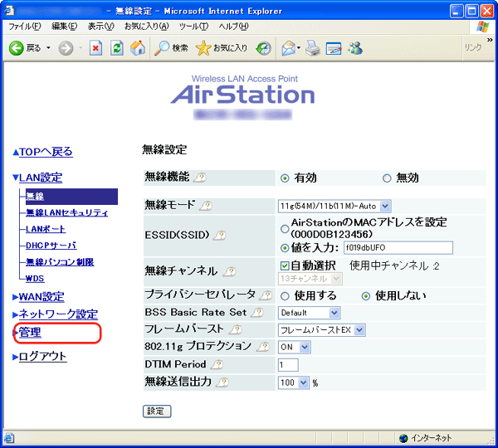Open the DHCPサーバ link
The width and height of the screenshot is (498, 448).
click(x=51, y=246)
